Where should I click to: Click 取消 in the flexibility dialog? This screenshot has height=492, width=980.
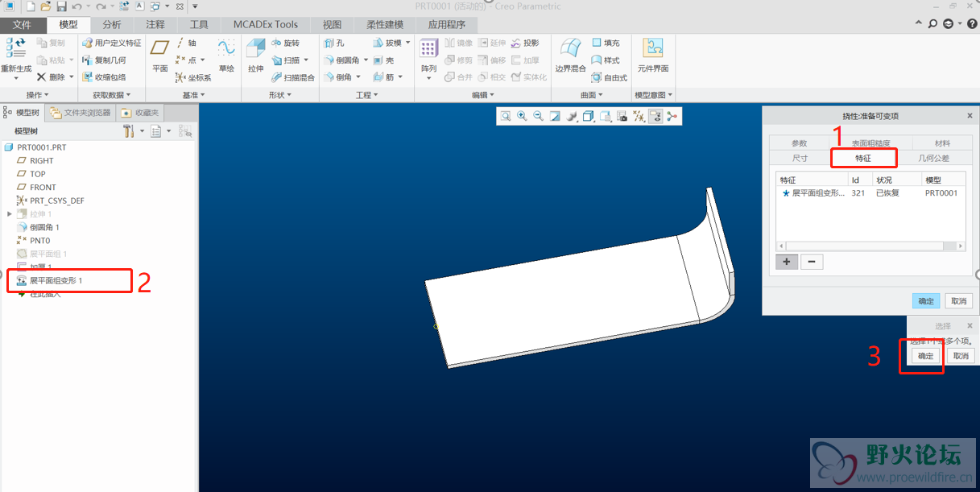pyautogui.click(x=958, y=301)
